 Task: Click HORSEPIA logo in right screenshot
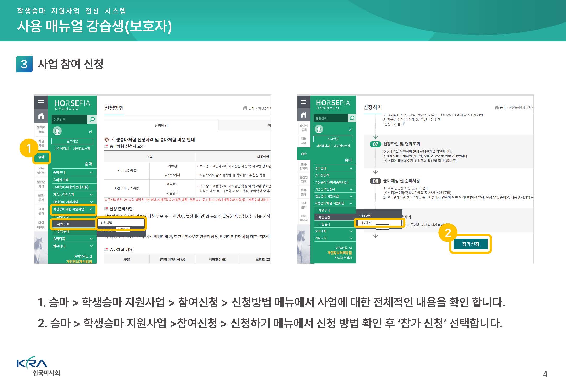tap(333, 104)
